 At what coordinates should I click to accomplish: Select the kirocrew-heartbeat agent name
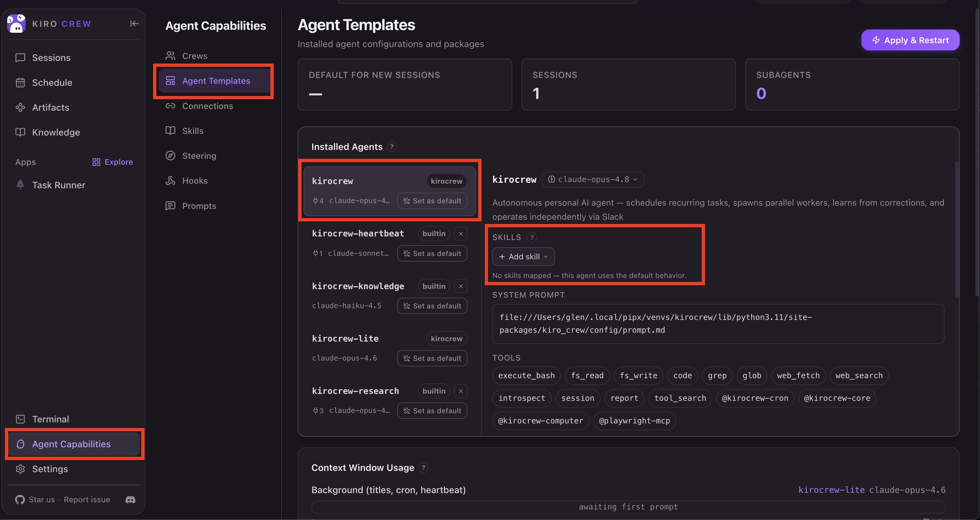click(358, 233)
